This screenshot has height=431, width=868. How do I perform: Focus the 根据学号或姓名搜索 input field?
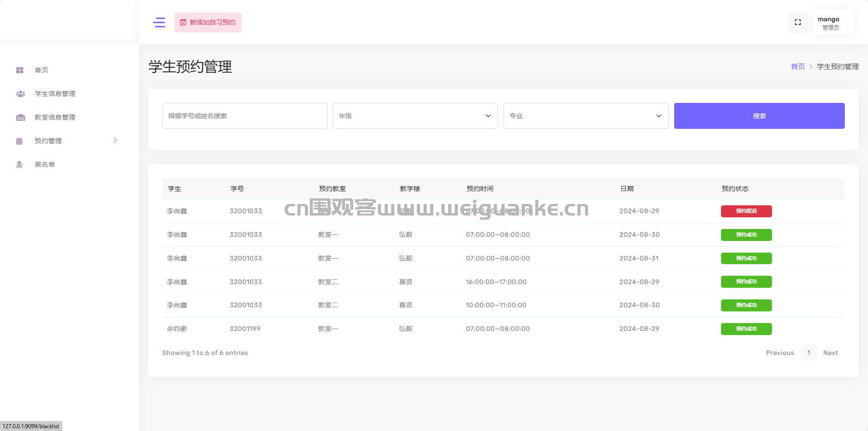(244, 116)
